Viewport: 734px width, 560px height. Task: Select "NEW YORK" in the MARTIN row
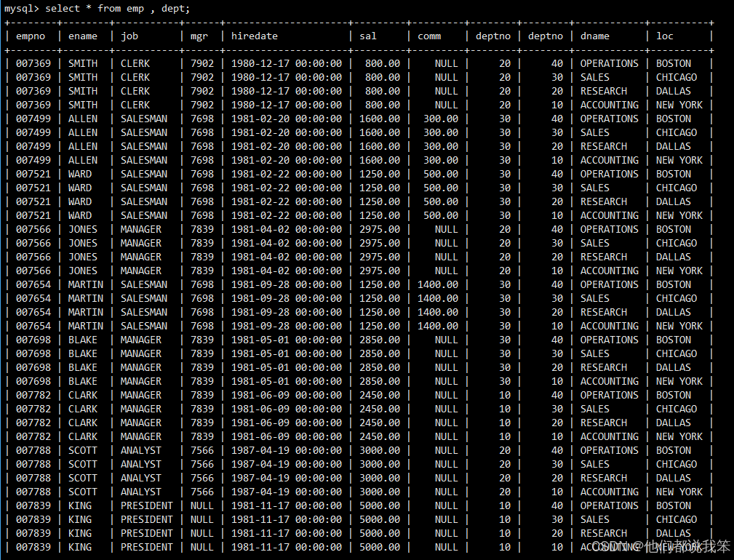coord(679,326)
